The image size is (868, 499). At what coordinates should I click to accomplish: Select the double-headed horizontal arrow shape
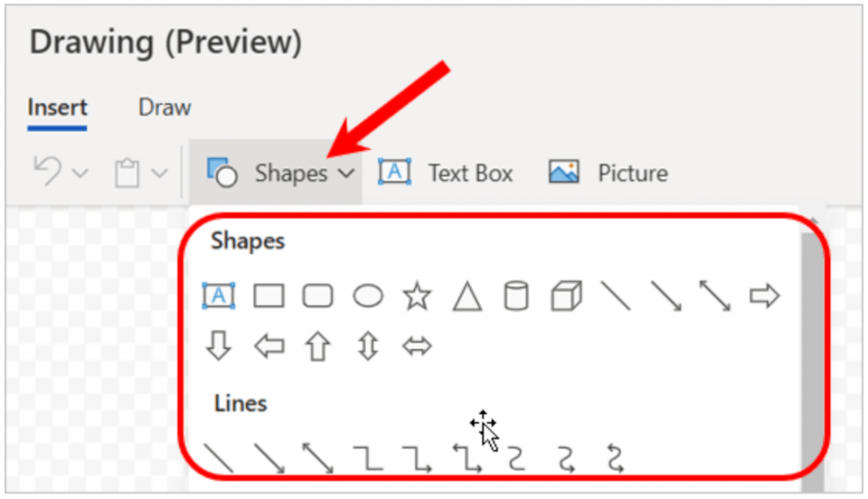[415, 345]
